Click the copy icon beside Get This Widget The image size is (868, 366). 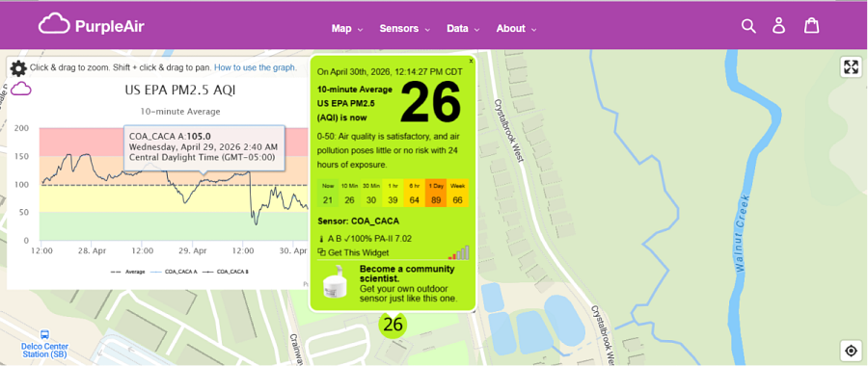click(x=321, y=252)
